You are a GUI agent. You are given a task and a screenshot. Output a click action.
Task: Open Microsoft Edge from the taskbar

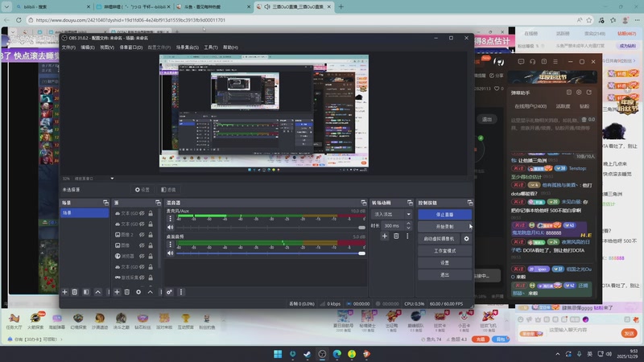[x=336, y=354]
